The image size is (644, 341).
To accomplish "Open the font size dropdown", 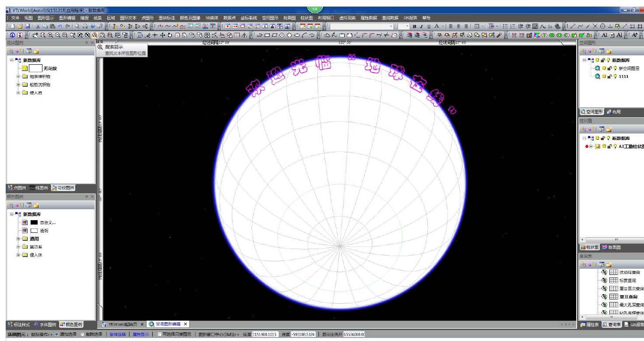I will click(x=407, y=26).
